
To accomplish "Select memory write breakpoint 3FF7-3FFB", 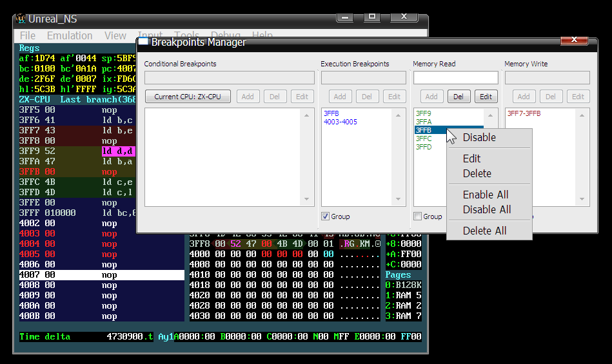I will tap(524, 113).
